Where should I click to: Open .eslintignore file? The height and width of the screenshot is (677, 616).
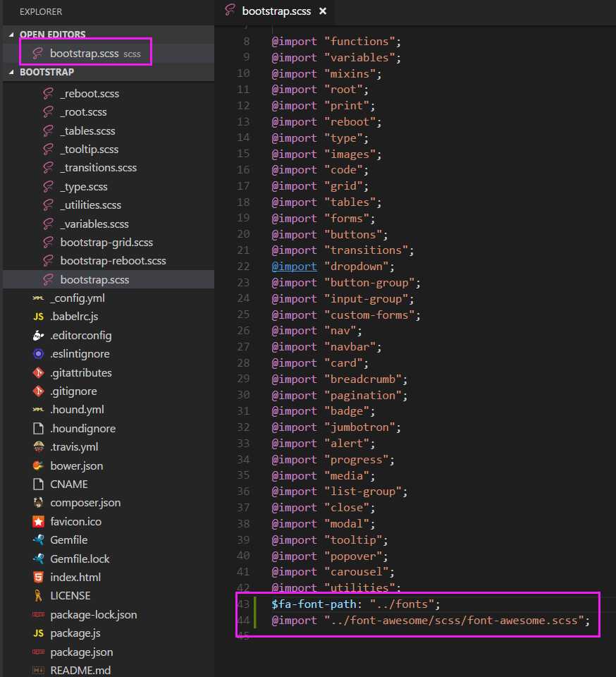(80, 354)
